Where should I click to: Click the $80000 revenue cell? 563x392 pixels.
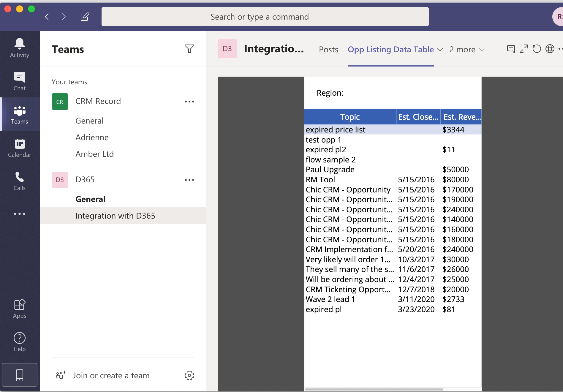click(x=456, y=179)
